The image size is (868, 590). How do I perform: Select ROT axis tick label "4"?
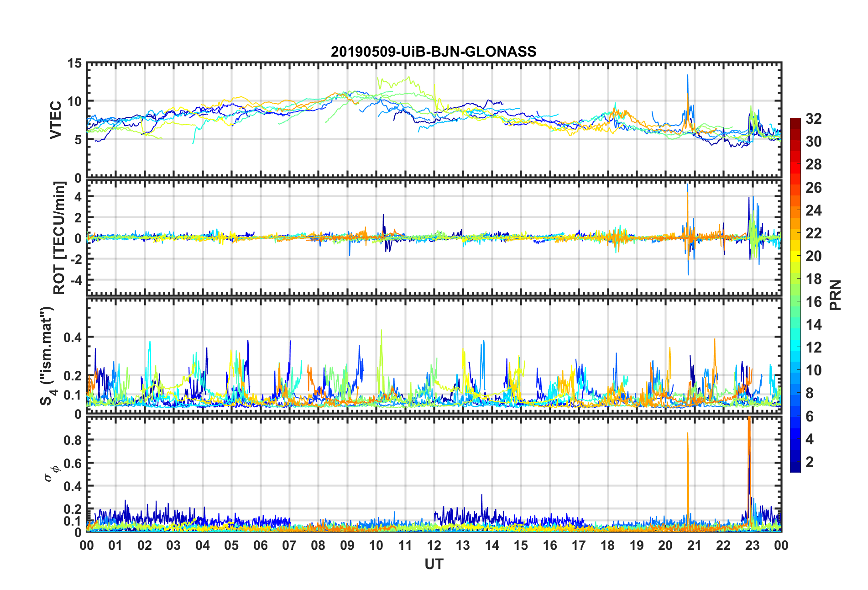pyautogui.click(x=78, y=196)
